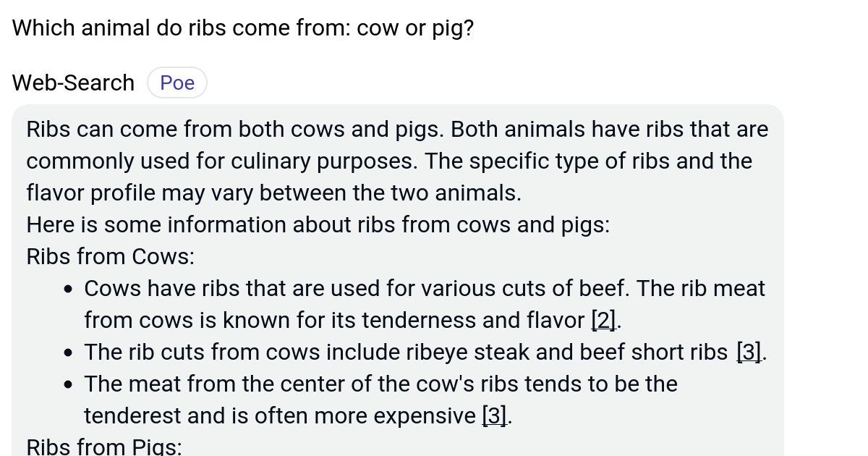Click the Poe badge next to Web-Search

tap(176, 83)
